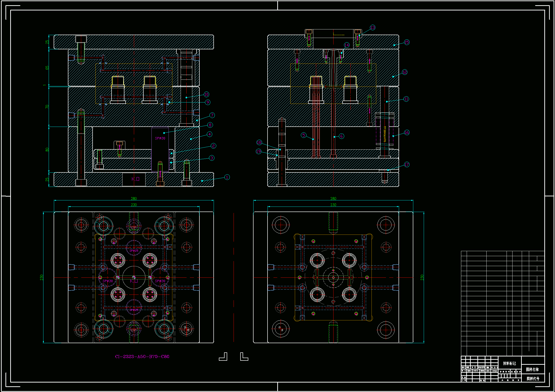Select part balloon number 10
Viewport: 555px width, 392px height.
206,94
